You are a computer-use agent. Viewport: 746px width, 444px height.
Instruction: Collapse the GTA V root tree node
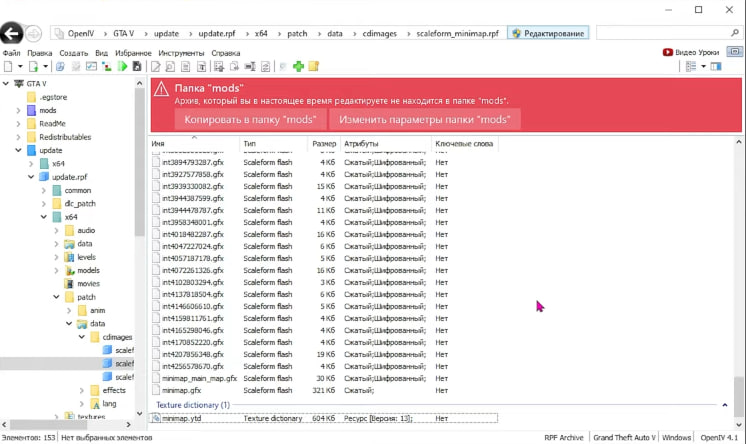[6, 84]
